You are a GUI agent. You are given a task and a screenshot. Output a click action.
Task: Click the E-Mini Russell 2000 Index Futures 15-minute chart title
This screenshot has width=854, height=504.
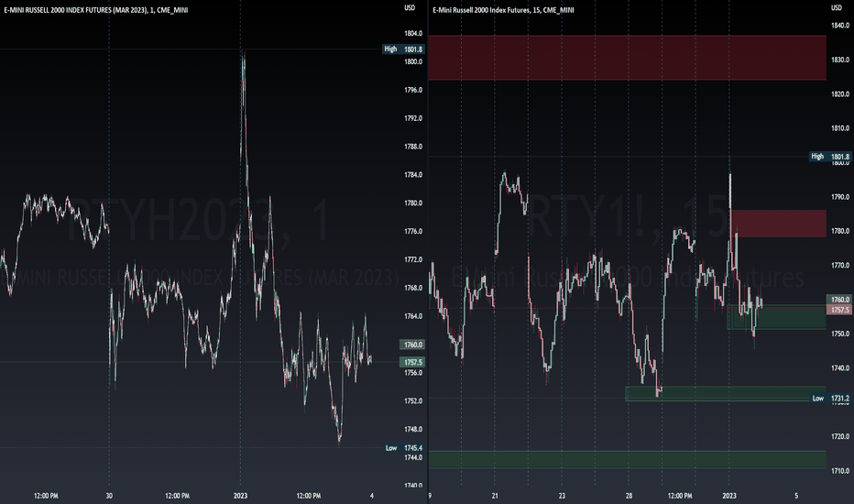tap(503, 10)
